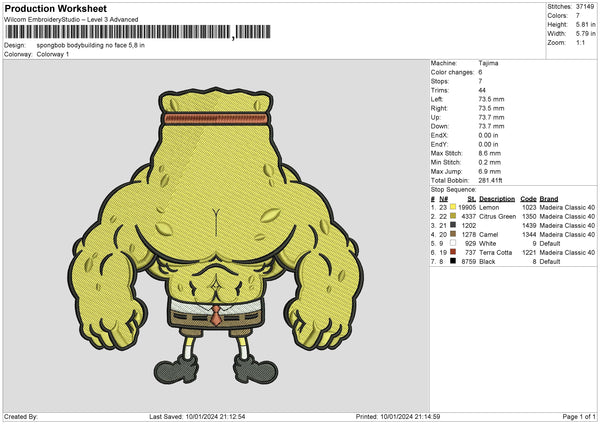Click the 'EndY:' label
Viewport: 600px width, 424px height.
click(439, 144)
